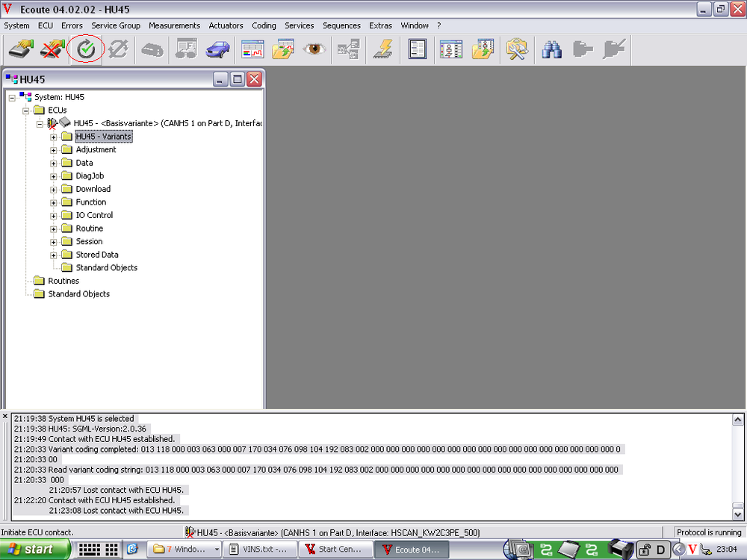Click the blue car toolbar icon
The width and height of the screenshot is (747, 560).
(218, 50)
